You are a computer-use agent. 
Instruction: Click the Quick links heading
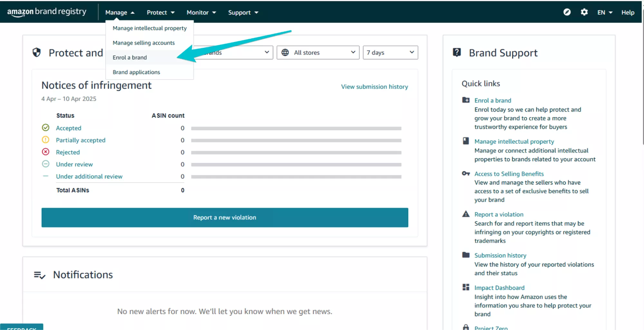(481, 83)
